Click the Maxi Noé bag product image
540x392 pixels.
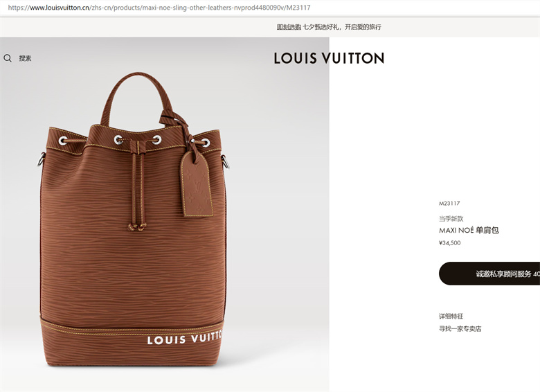click(134, 219)
